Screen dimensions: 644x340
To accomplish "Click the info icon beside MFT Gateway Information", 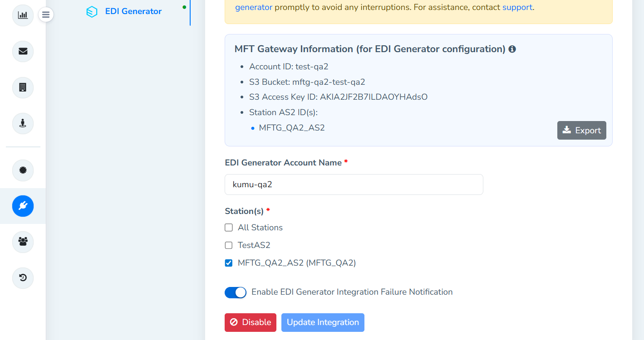I will tap(512, 49).
